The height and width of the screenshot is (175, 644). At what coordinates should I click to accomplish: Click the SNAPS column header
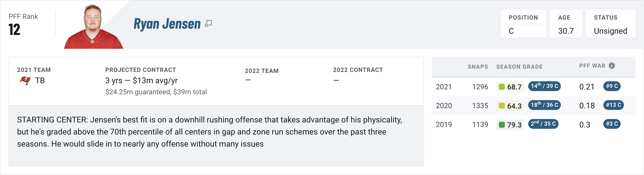point(478,67)
